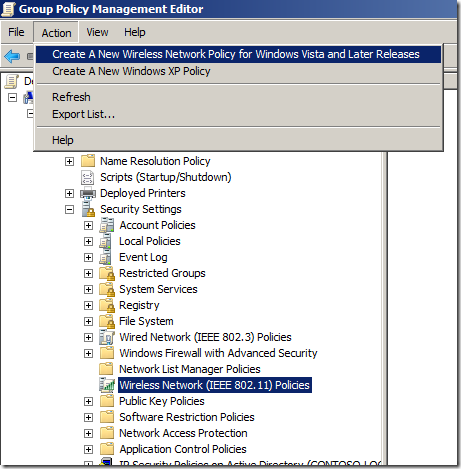Viewport: 461px width, 469px height.
Task: Expand the Application Control Policies node
Action: click(x=88, y=449)
